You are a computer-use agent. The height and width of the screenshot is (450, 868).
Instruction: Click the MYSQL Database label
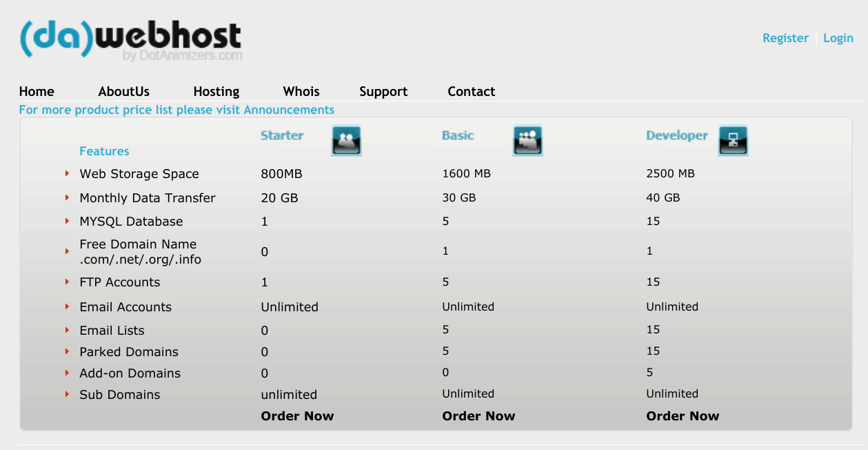pos(131,222)
